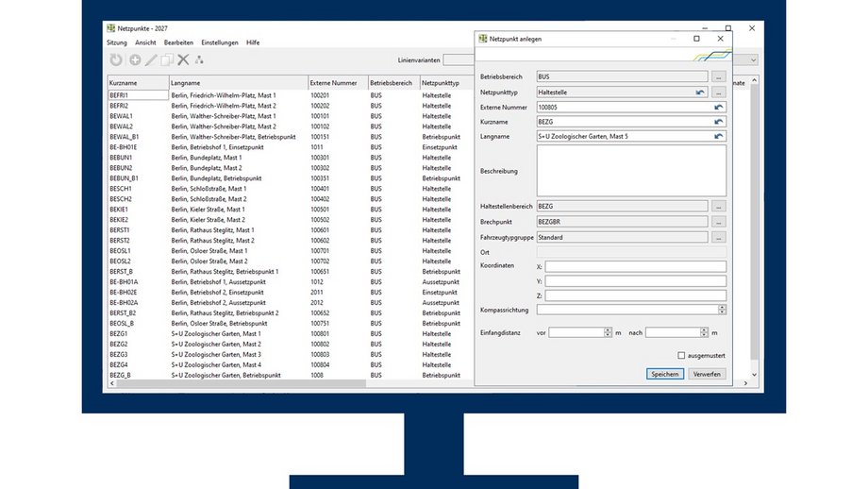Click the refresh icon in the toolbar
The image size is (868, 489).
pyautogui.click(x=116, y=60)
